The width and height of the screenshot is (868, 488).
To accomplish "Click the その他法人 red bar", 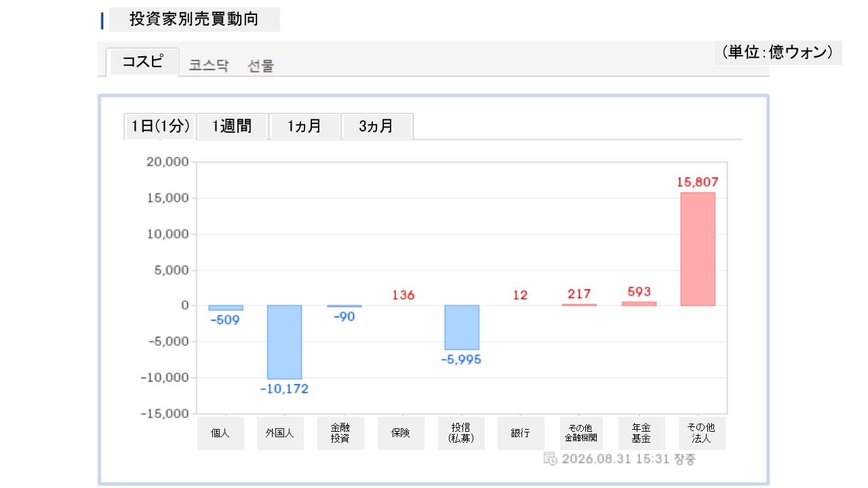I will coord(698,249).
